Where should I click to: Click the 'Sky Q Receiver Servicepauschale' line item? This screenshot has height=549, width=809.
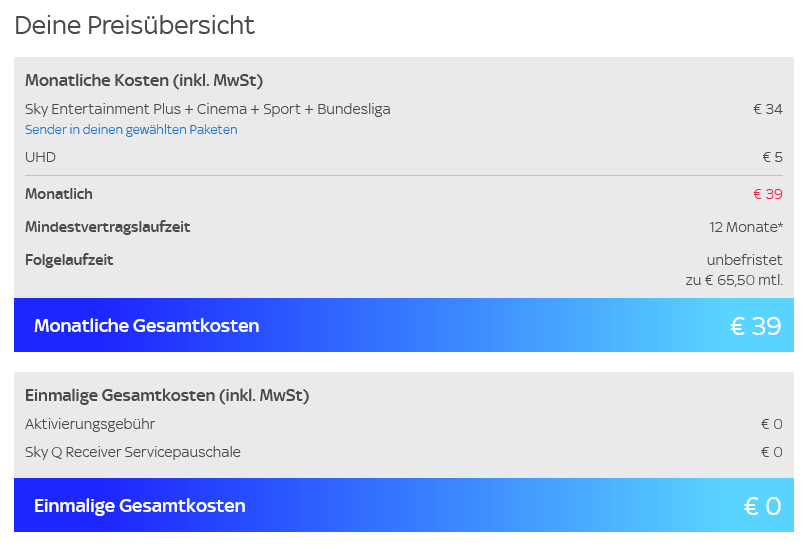tap(133, 452)
